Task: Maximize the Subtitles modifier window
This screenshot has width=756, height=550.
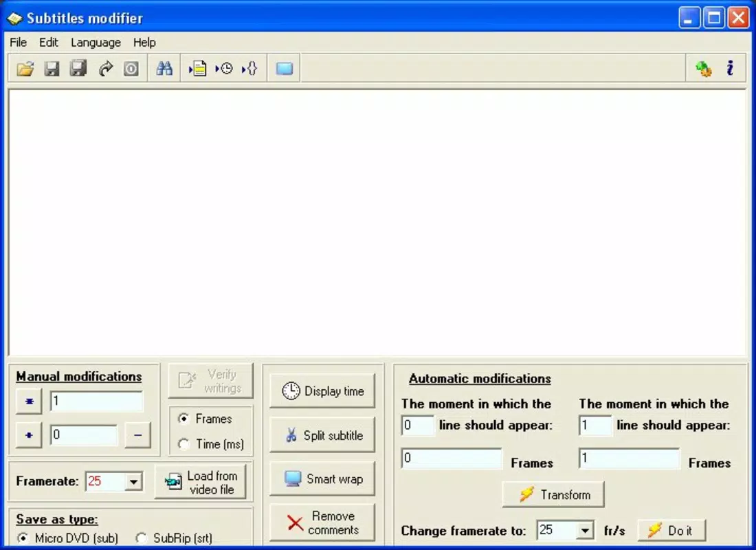Action: coord(714,19)
